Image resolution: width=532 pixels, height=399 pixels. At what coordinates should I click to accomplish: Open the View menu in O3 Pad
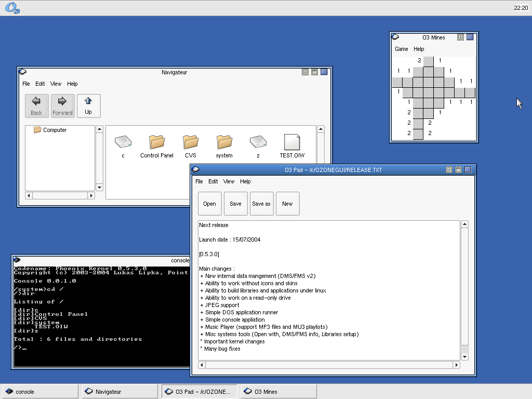(x=229, y=181)
